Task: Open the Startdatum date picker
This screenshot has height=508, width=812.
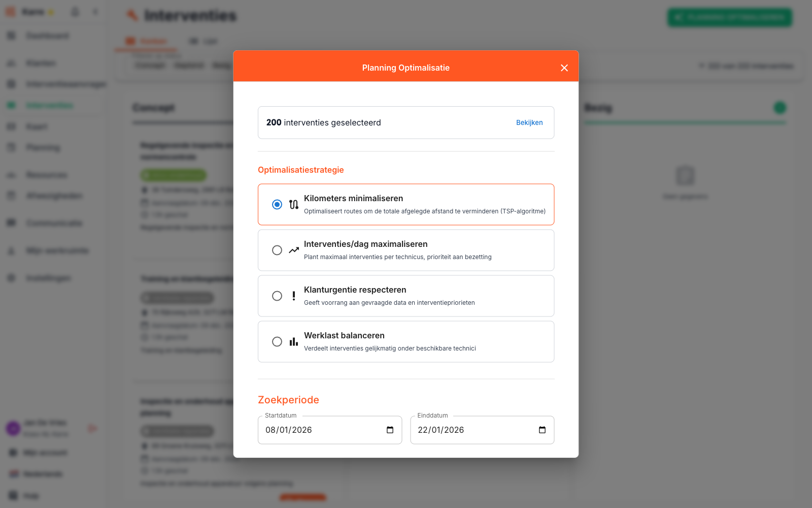Action: pos(389,430)
